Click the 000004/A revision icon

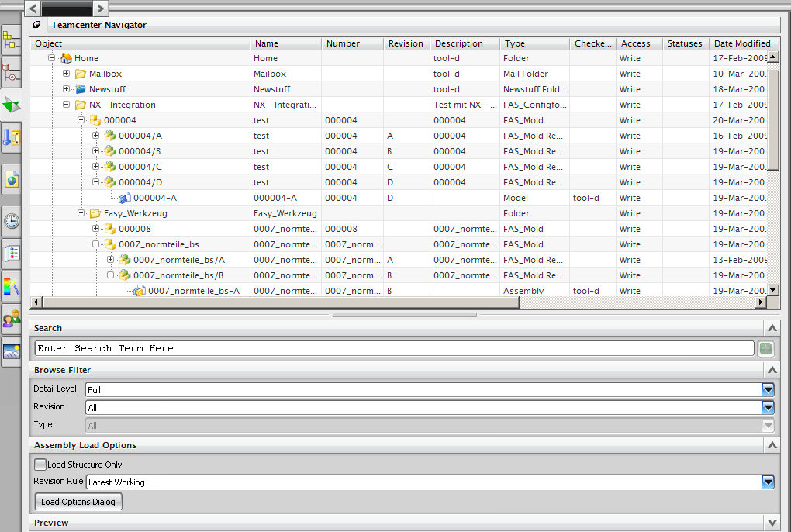coord(110,136)
